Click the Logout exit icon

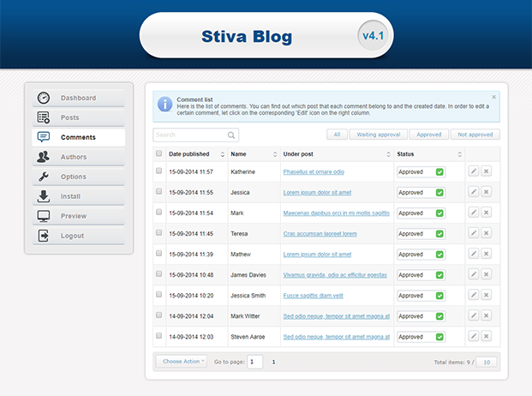[x=44, y=236]
